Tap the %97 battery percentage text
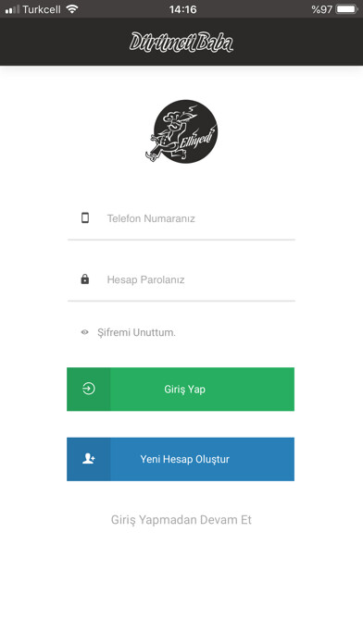This screenshot has height=644, width=363. [322, 9]
